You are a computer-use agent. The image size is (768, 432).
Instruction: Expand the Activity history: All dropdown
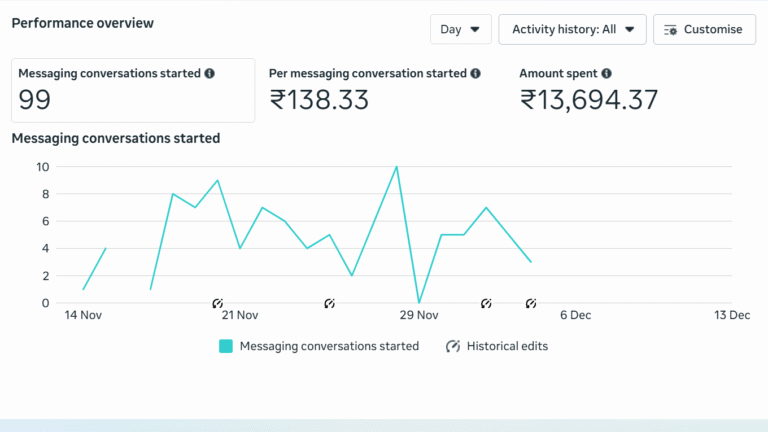tap(572, 30)
